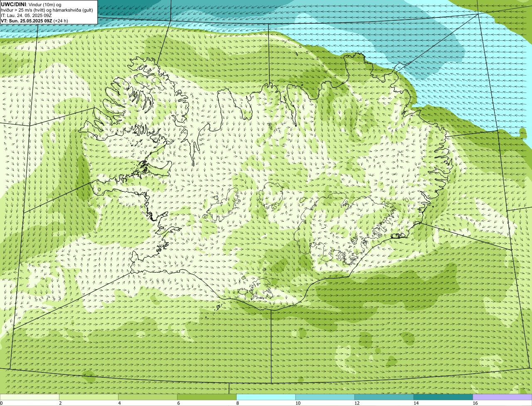This screenshot has height=406, width=532.
Task: Click the "6" scale label
Action: 178,403
